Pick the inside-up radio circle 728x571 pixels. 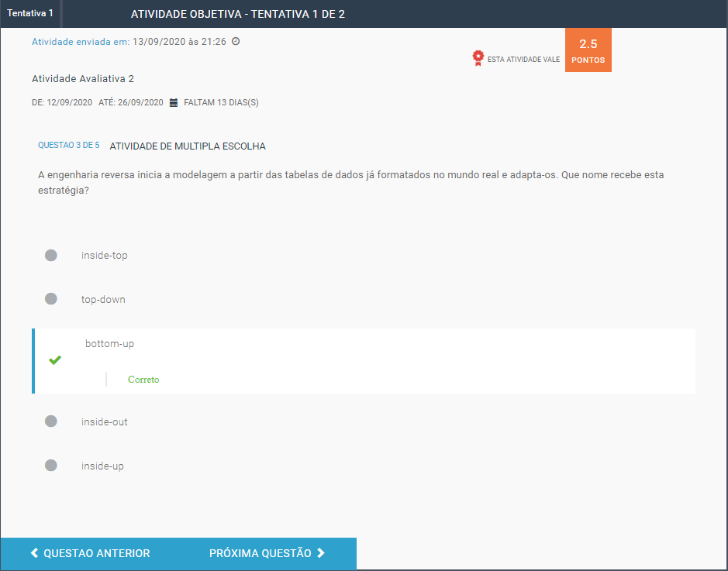[51, 466]
